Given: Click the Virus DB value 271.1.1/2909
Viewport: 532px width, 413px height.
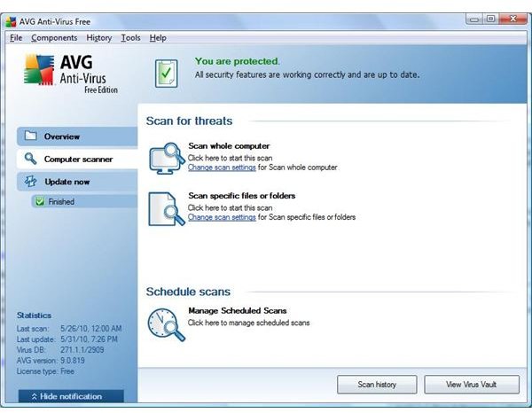Looking at the screenshot, I should click(x=82, y=349).
